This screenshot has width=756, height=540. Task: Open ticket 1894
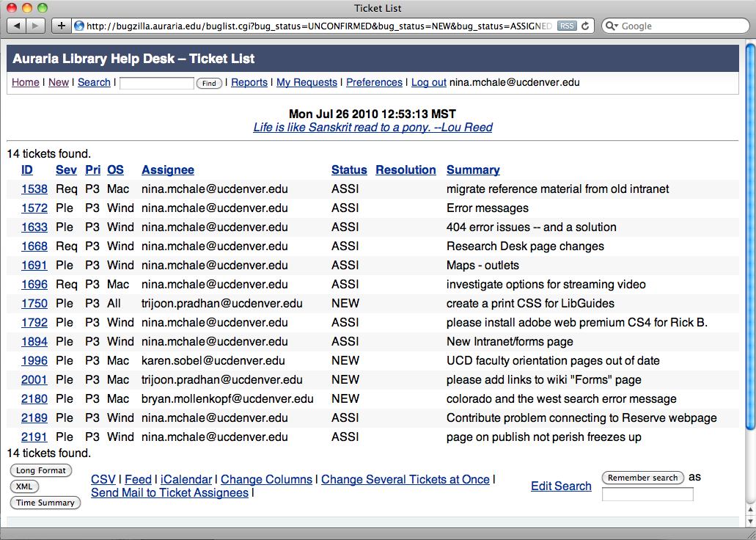coord(34,341)
